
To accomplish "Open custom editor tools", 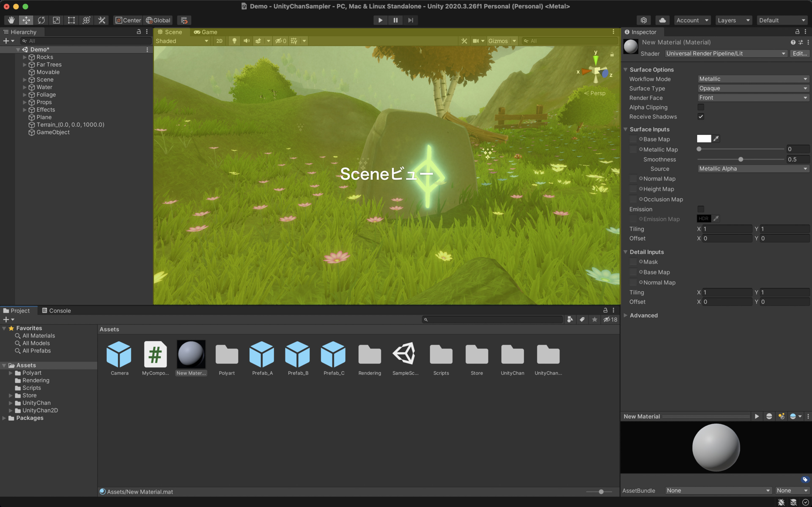I will pyautogui.click(x=102, y=20).
